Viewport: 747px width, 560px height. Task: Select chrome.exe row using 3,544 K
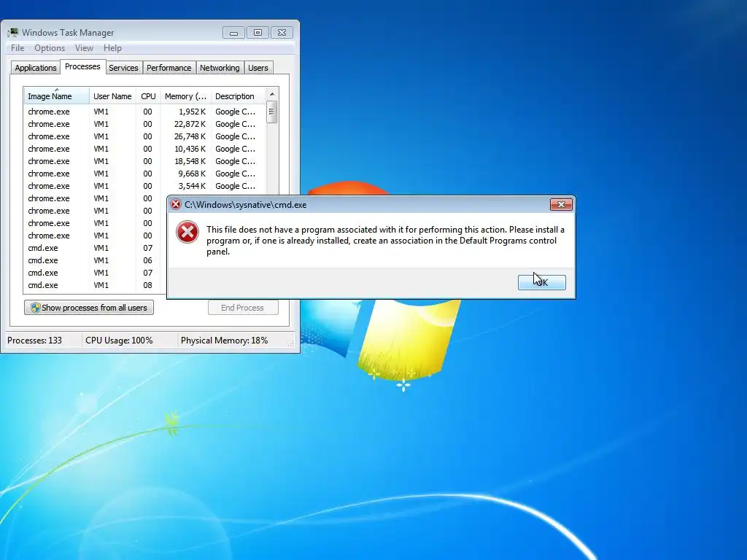(144, 186)
